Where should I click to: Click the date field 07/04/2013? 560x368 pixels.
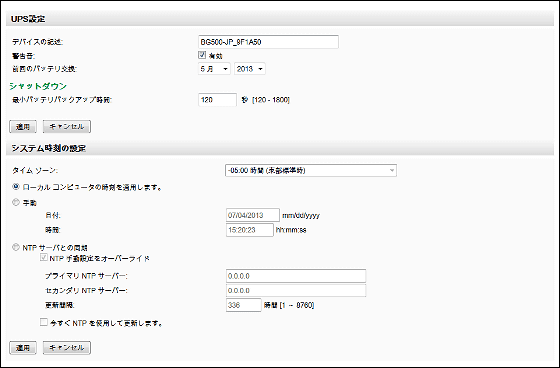(x=252, y=215)
